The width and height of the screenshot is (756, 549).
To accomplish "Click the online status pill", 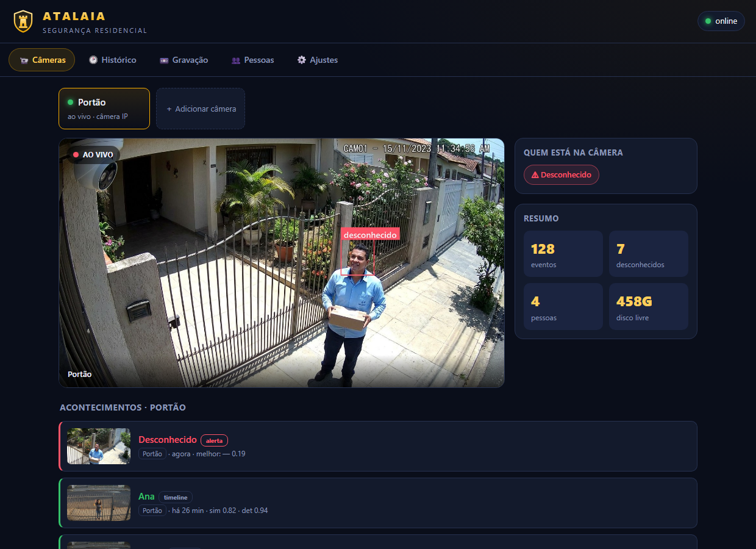I will tap(721, 21).
